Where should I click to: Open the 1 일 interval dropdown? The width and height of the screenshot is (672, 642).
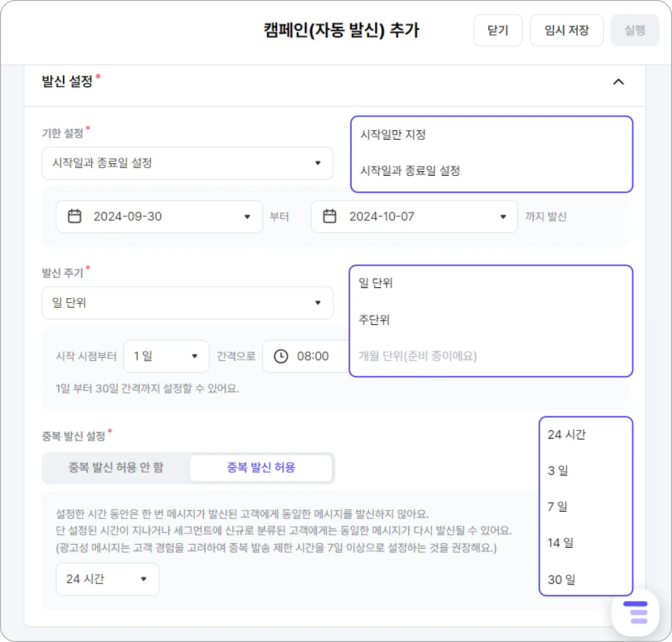[166, 356]
